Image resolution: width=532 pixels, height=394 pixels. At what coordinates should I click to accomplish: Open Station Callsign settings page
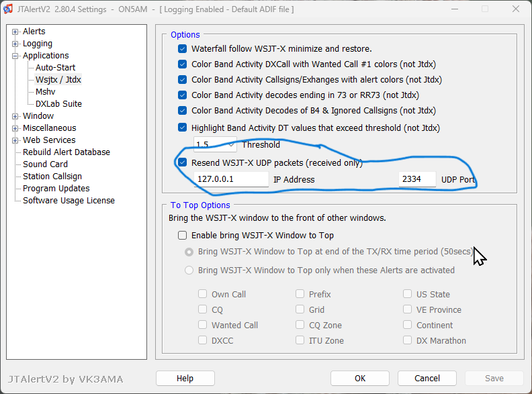tap(52, 177)
